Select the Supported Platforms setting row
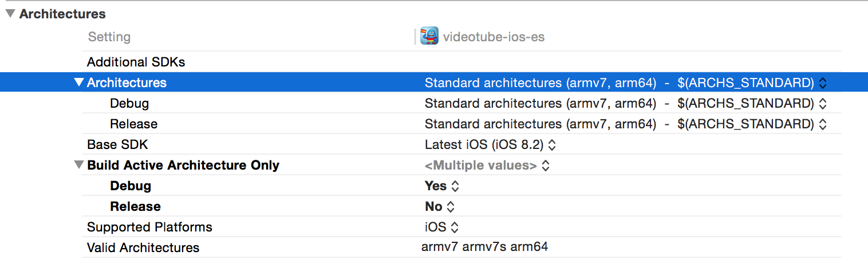 [x=149, y=227]
